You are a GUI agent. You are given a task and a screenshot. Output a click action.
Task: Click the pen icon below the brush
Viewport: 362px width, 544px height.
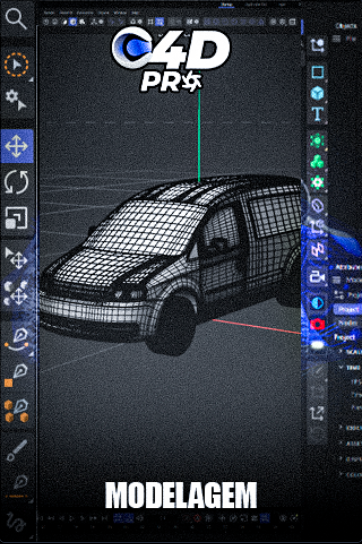pos(20,482)
